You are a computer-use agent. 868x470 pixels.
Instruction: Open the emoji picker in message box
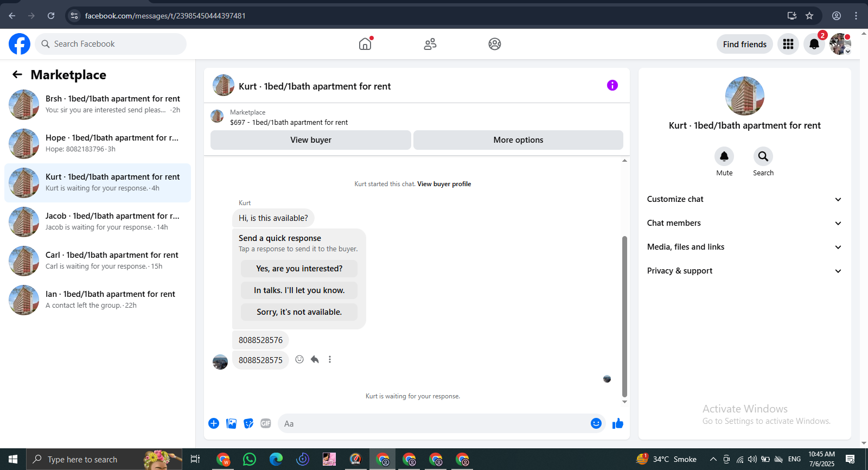point(596,423)
